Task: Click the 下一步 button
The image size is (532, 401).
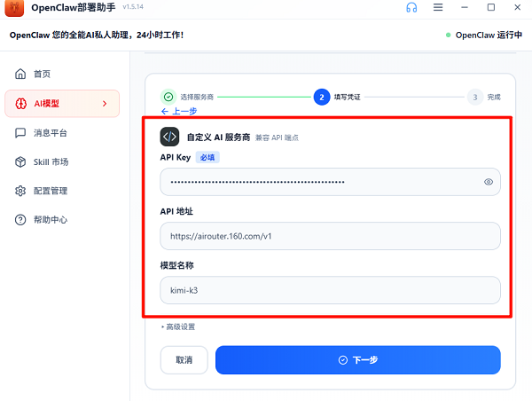Action: pyautogui.click(x=358, y=360)
